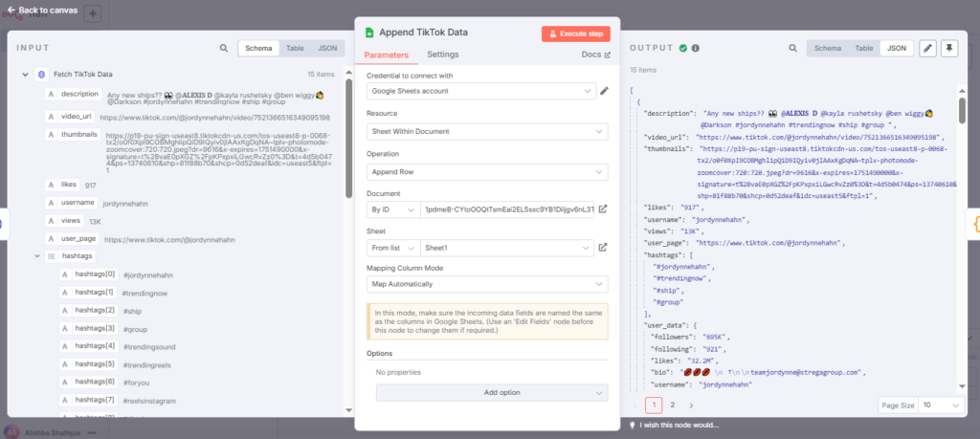Open the Page Size dropdown

(941, 405)
